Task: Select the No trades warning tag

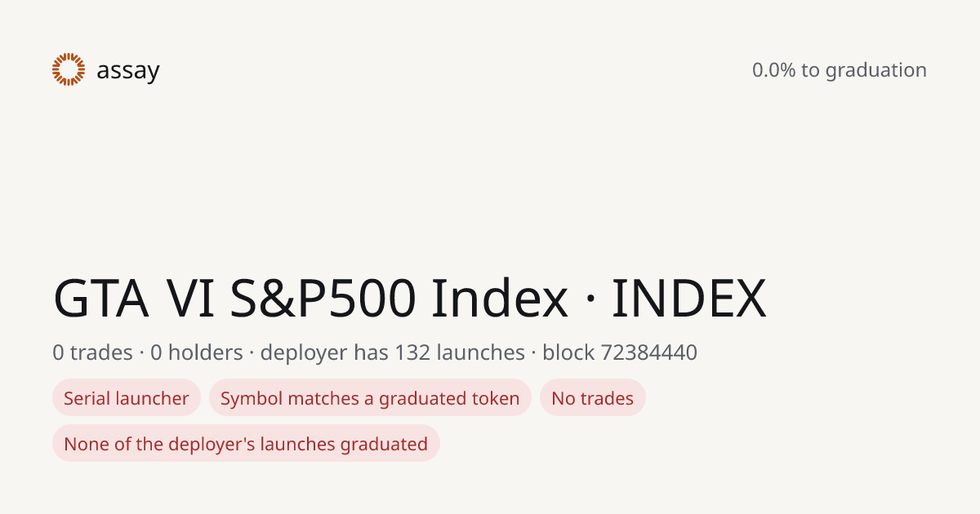Action: (x=593, y=398)
